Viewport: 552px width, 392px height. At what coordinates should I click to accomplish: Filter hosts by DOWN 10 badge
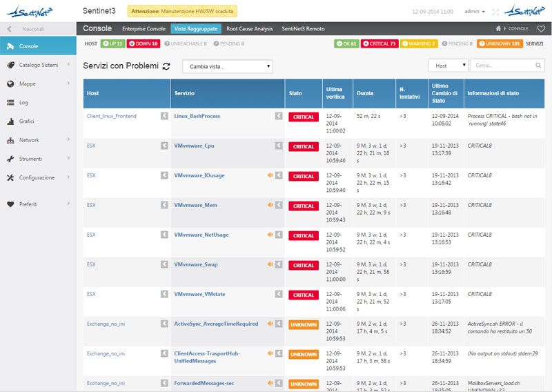tap(144, 43)
